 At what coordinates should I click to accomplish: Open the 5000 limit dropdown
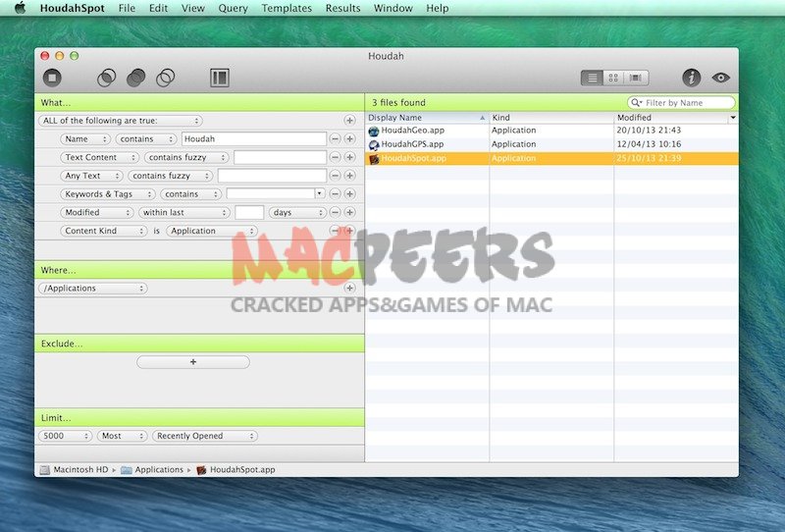pyautogui.click(x=65, y=436)
